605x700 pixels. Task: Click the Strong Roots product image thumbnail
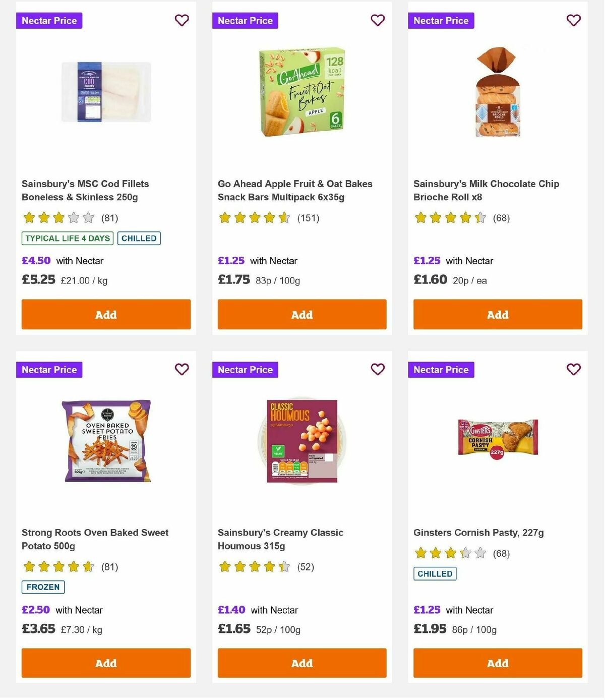(x=106, y=438)
